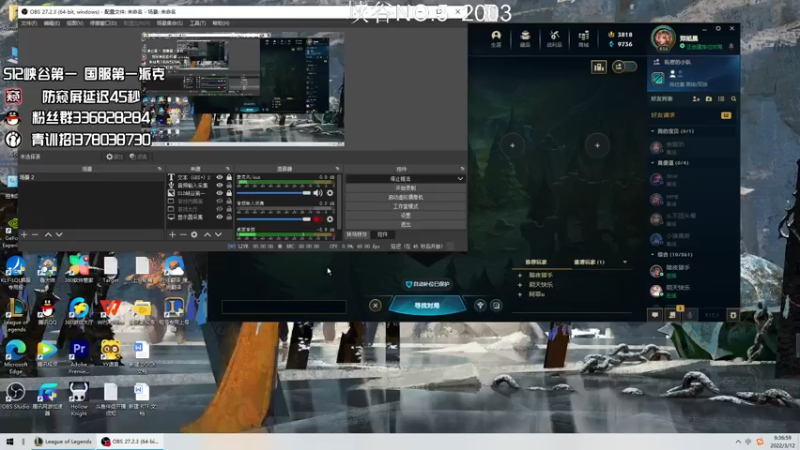The width and height of the screenshot is (800, 450).
Task: Collapse the first friends group in list
Action: click(653, 131)
